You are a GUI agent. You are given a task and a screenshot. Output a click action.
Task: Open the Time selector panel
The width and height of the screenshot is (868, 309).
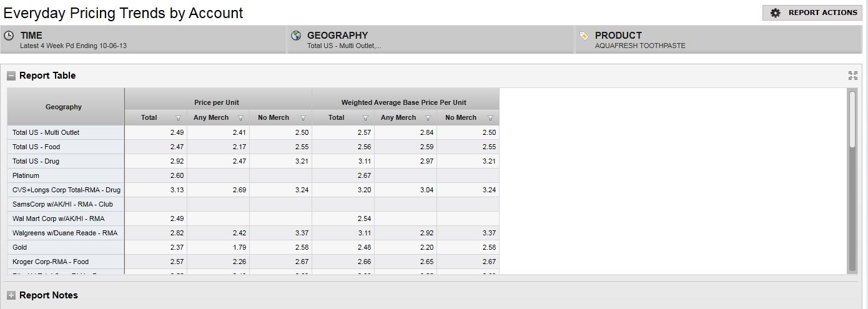[x=143, y=40]
